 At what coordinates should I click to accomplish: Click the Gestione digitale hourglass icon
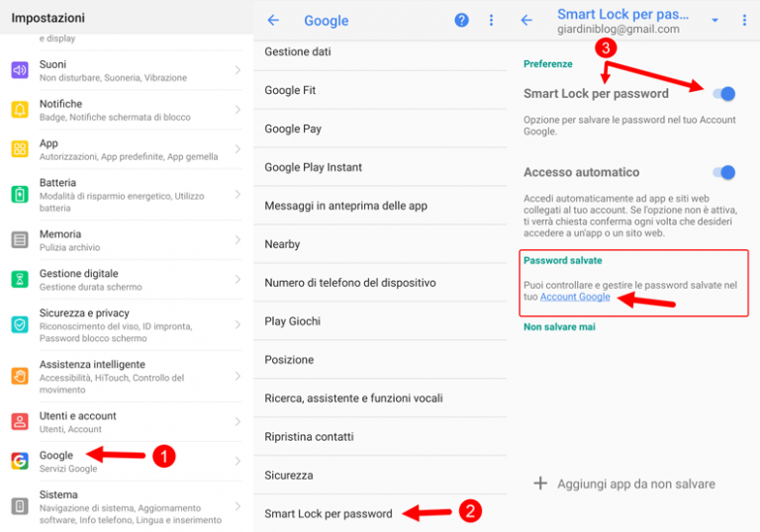tap(20, 280)
